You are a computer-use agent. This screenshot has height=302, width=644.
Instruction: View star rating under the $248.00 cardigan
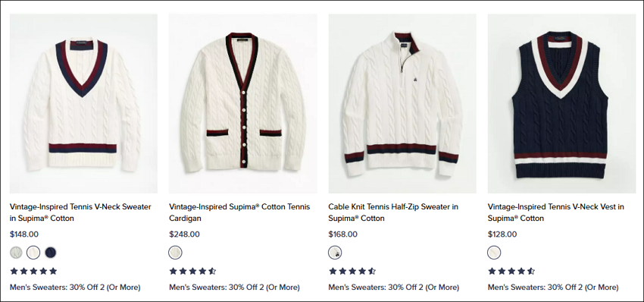coord(192,271)
